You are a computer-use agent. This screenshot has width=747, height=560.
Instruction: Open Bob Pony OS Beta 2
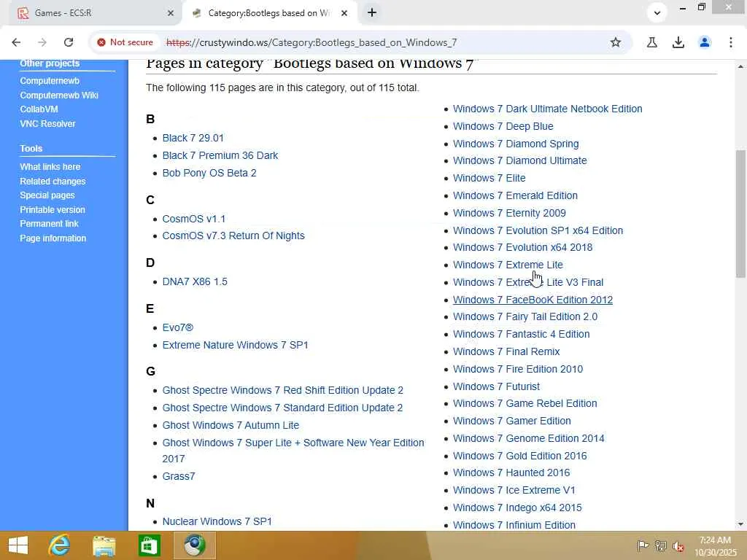click(209, 173)
